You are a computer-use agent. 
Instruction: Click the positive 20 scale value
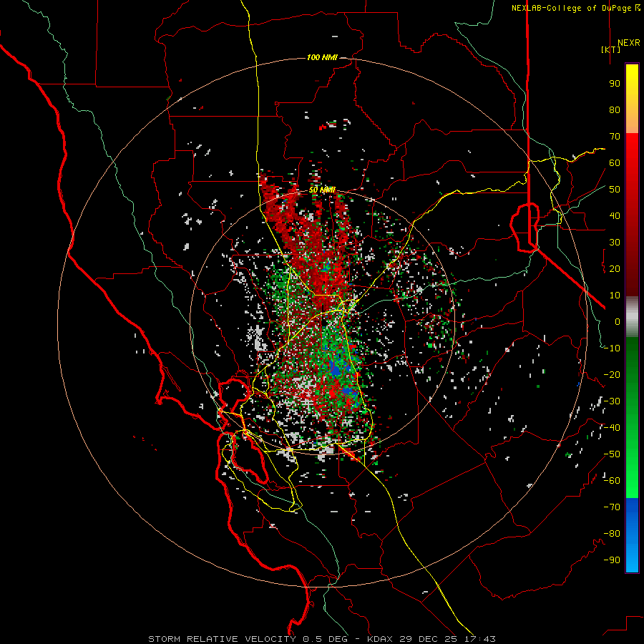[615, 269]
